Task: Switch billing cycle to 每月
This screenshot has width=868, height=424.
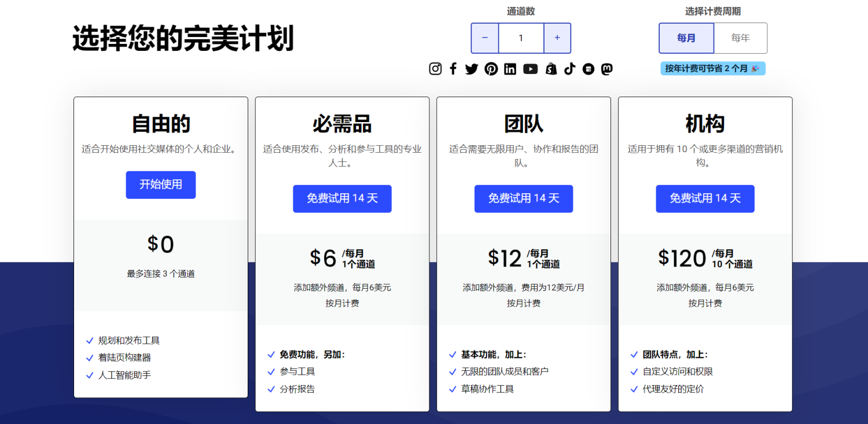Action: coord(686,38)
